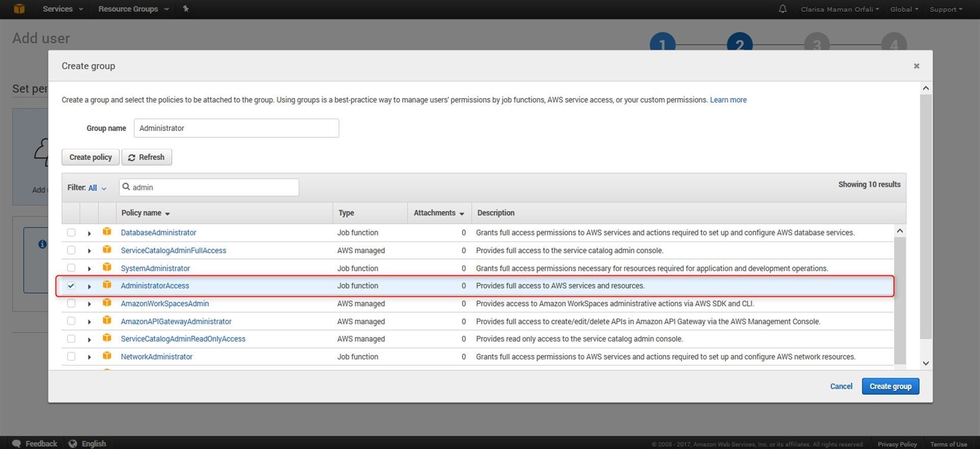The image size is (980, 449).
Task: Open the Services menu
Action: pos(62,9)
